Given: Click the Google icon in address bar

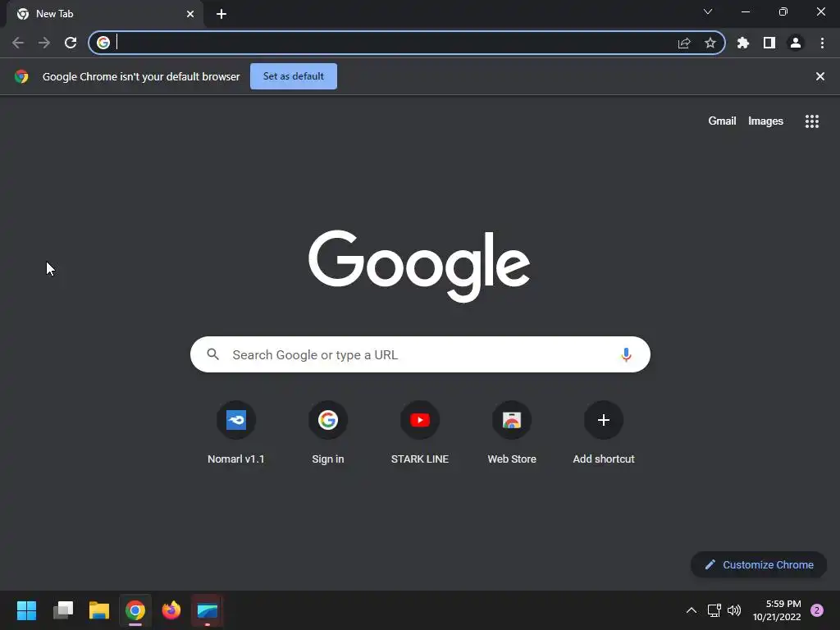Looking at the screenshot, I should [103, 43].
